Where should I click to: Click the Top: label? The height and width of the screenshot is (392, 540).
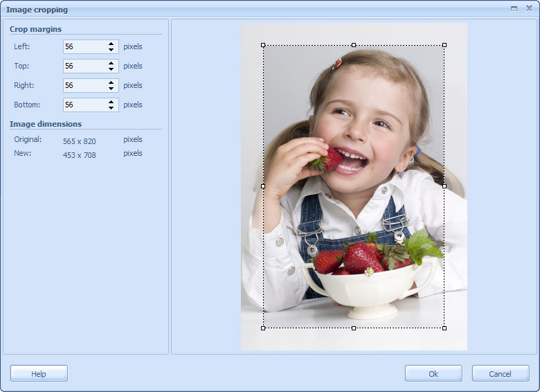(x=21, y=66)
